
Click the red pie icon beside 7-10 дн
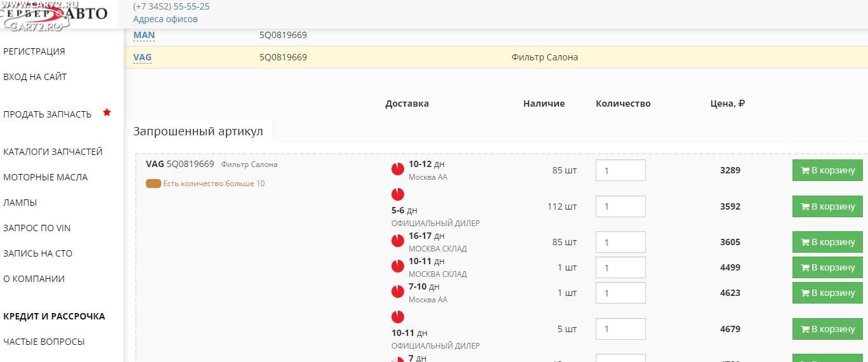point(397,292)
